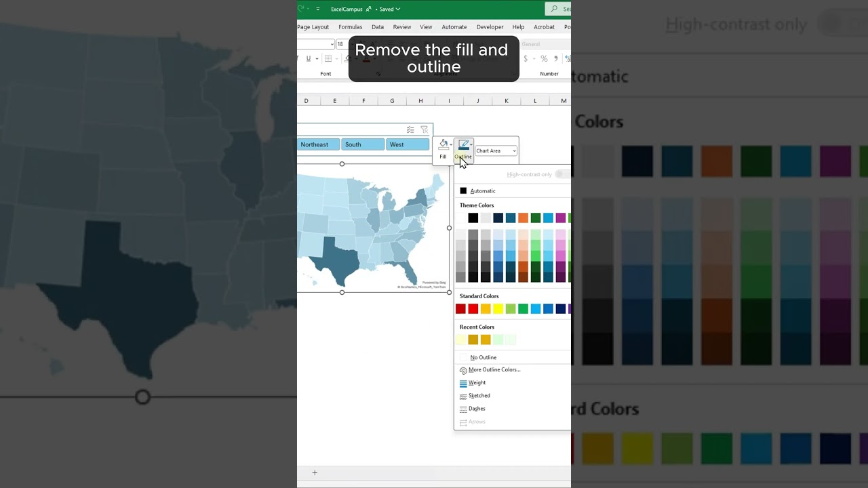The image size is (868, 488).
Task: Expand the Borders dropdown arrow
Action: click(336, 59)
